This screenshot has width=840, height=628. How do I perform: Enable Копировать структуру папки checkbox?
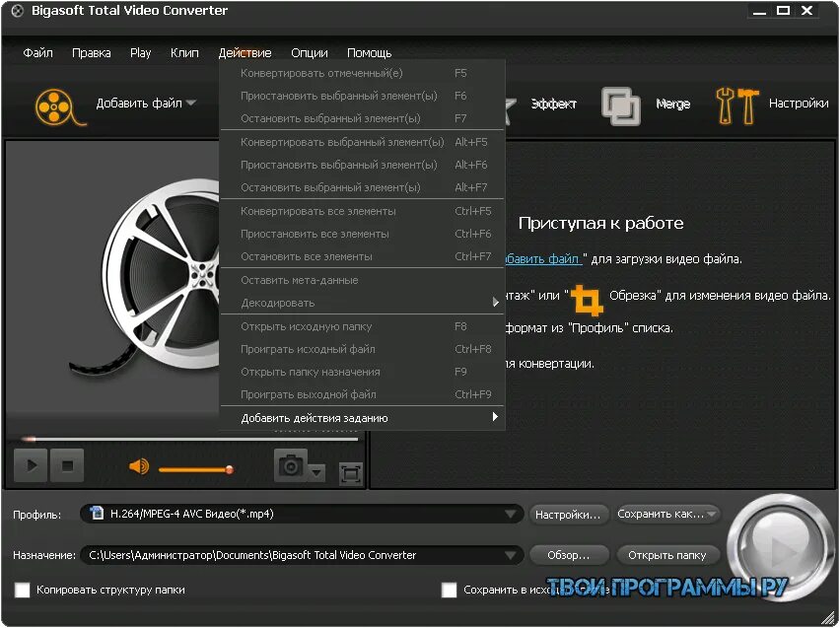pos(23,590)
